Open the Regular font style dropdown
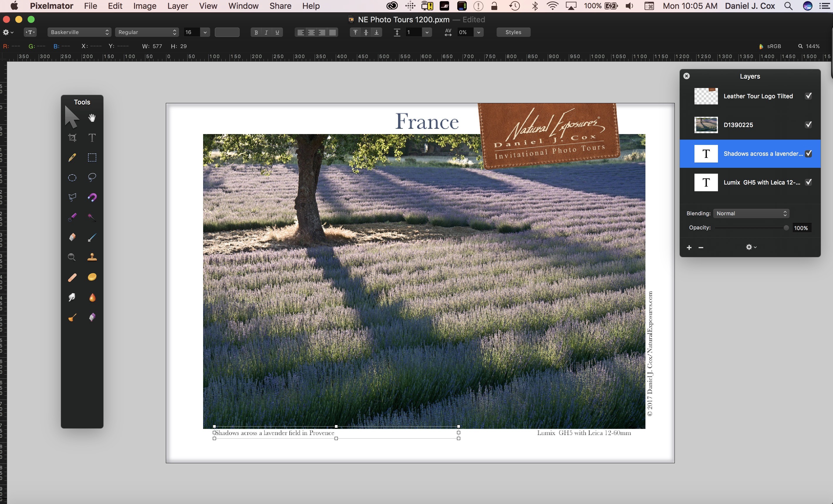Image resolution: width=833 pixels, height=504 pixels. click(x=147, y=32)
